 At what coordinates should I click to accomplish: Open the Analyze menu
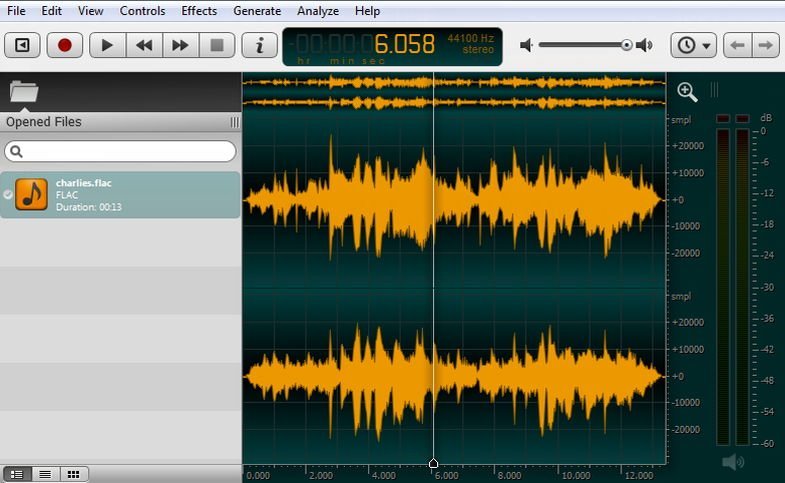pyautogui.click(x=318, y=11)
